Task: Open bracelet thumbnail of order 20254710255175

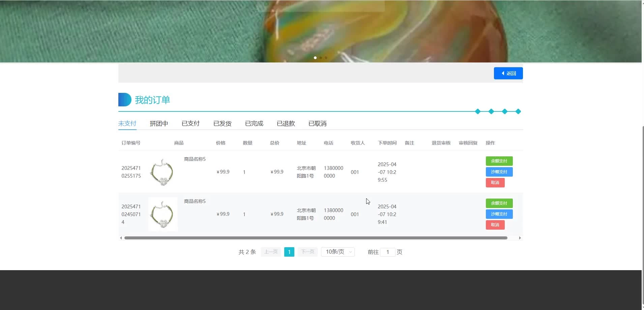Action: click(x=163, y=172)
